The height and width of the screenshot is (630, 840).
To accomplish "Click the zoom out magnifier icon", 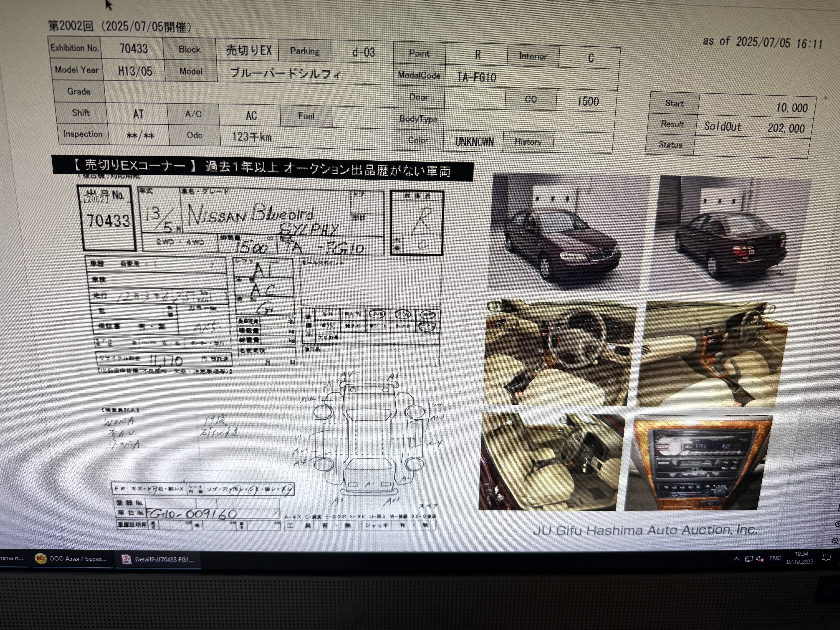I will pos(835,541).
